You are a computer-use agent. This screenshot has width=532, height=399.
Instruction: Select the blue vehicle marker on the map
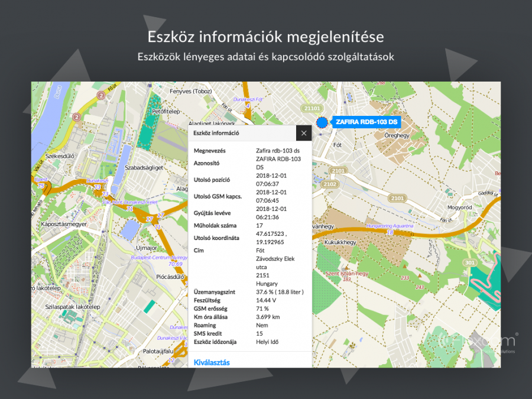[x=322, y=122]
